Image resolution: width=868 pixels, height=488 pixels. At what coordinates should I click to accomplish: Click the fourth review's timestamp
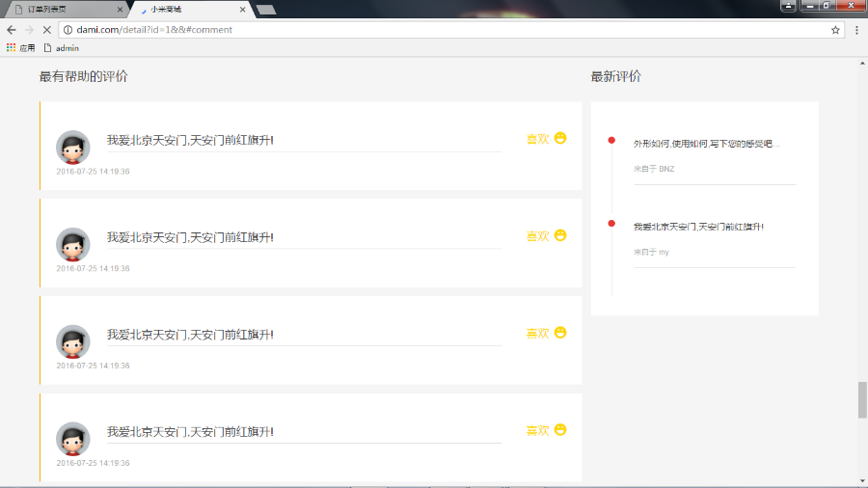[93, 463]
